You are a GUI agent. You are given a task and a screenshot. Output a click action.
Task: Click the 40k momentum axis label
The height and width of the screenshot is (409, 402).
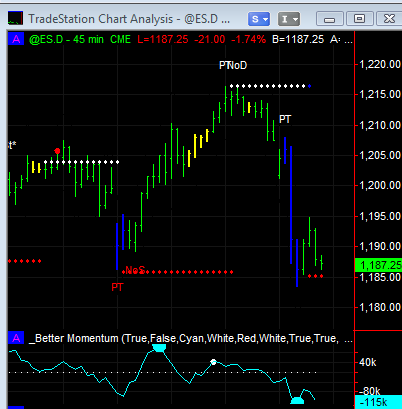tap(368, 362)
